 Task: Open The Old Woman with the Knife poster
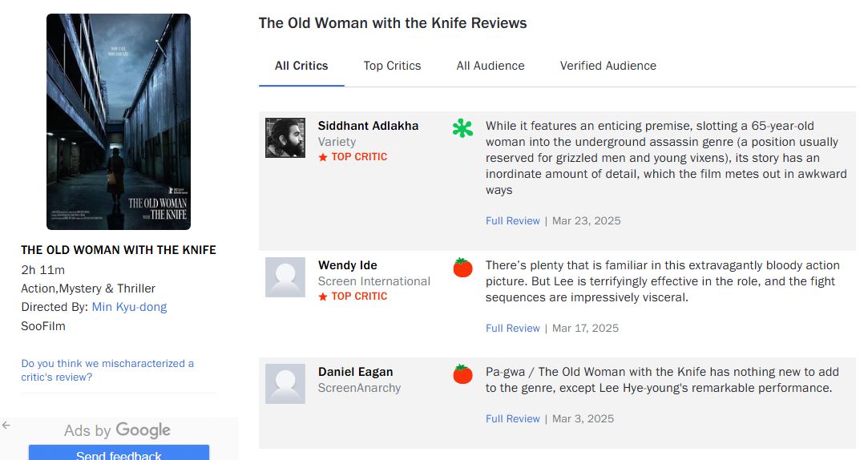[x=119, y=122]
